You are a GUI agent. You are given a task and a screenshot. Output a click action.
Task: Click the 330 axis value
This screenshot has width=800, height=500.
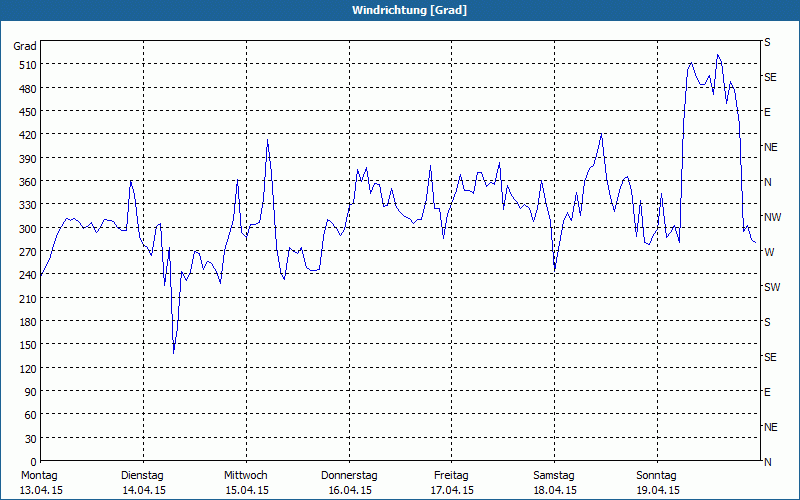tap(28, 205)
